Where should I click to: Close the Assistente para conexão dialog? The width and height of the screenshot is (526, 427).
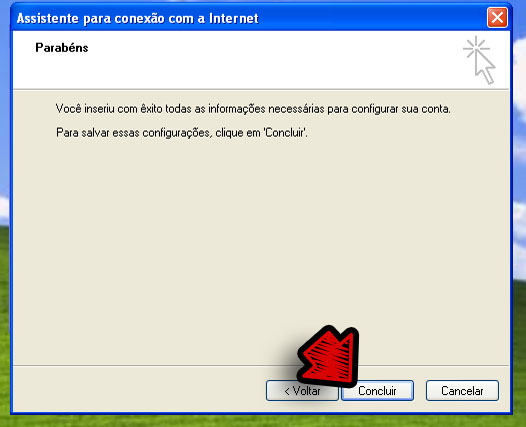[x=497, y=17]
